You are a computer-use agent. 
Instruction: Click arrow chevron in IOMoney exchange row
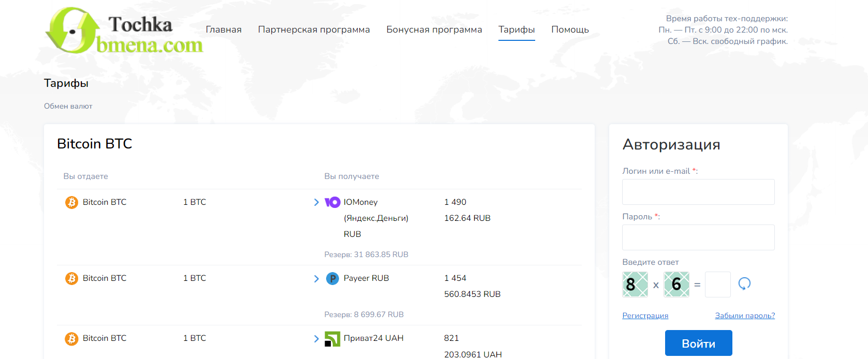point(316,202)
